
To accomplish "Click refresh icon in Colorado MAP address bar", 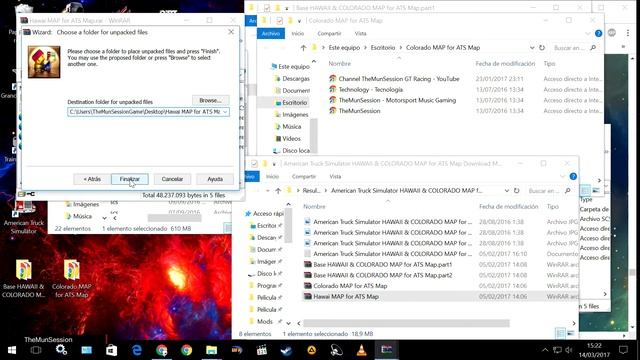I will 542,48.
